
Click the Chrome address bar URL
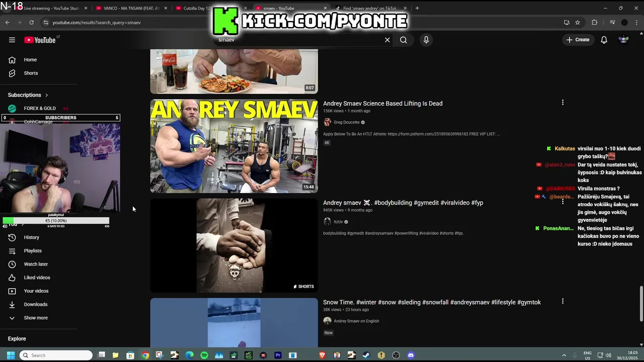(97, 23)
